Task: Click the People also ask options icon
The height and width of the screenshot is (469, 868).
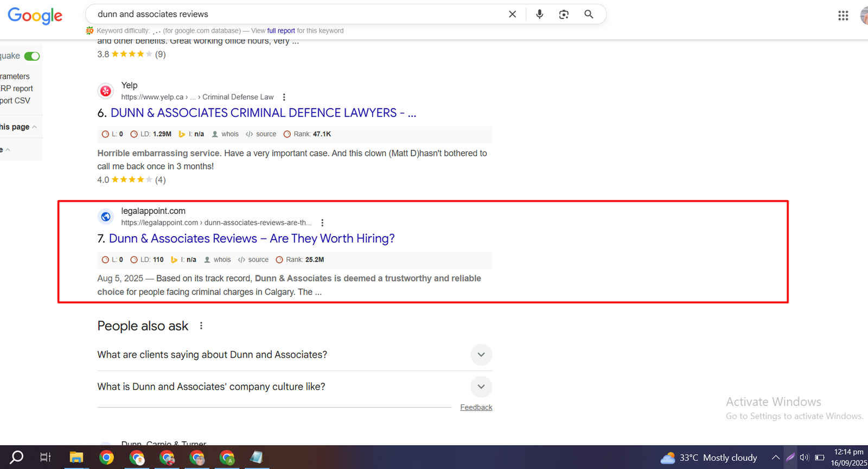Action: click(x=201, y=326)
